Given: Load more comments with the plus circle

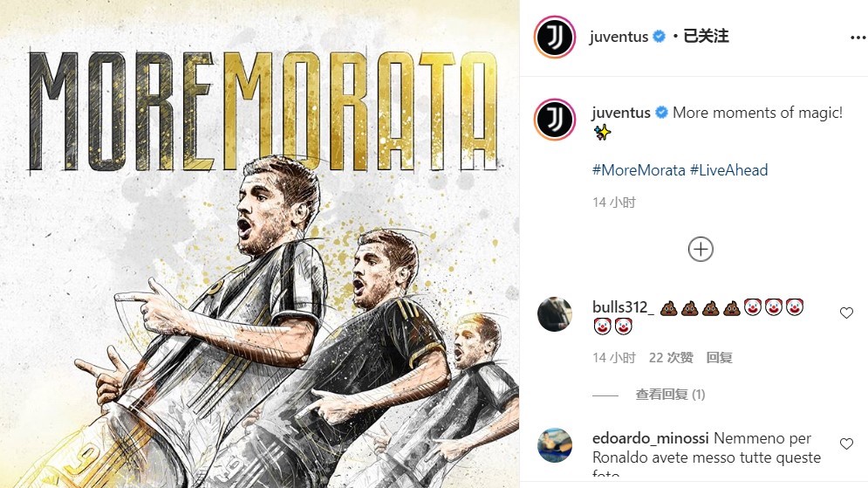Looking at the screenshot, I should (701, 250).
